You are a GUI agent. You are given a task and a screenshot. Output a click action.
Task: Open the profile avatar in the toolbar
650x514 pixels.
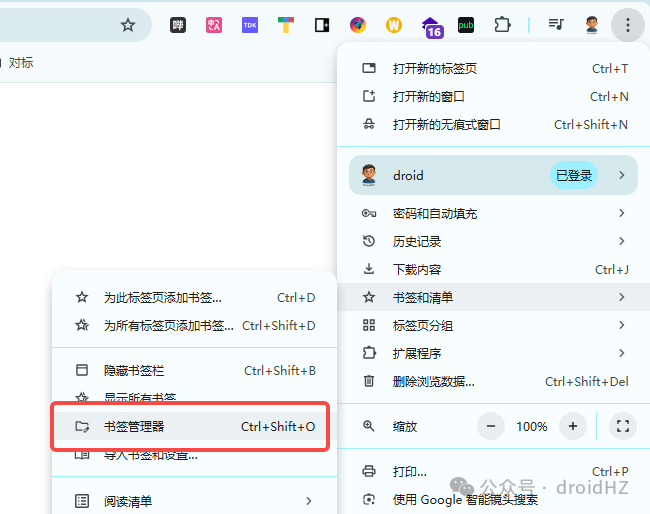(x=592, y=25)
